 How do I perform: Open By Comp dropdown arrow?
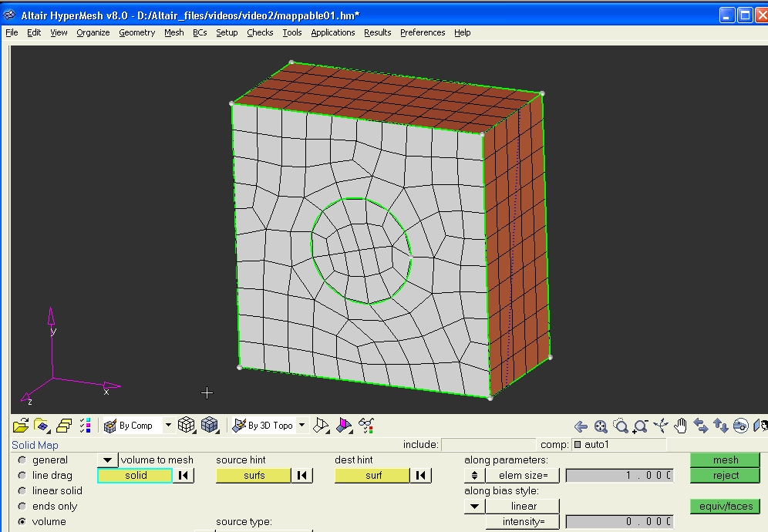coord(168,425)
